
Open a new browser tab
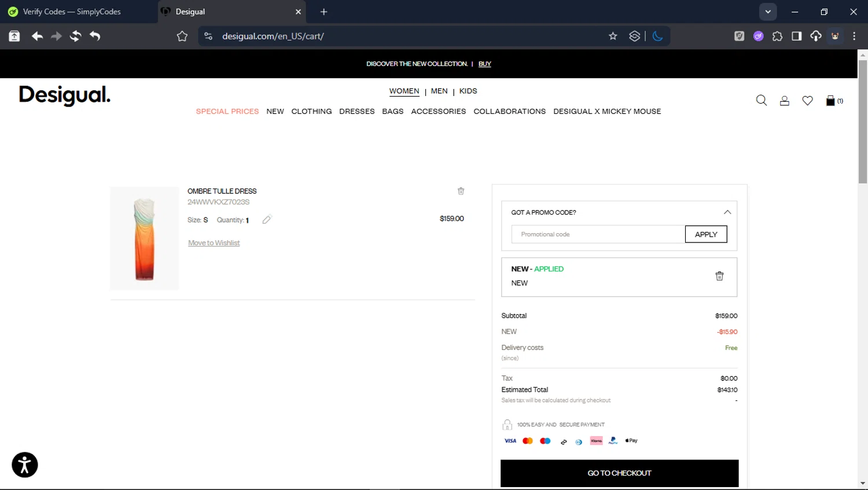(x=324, y=12)
